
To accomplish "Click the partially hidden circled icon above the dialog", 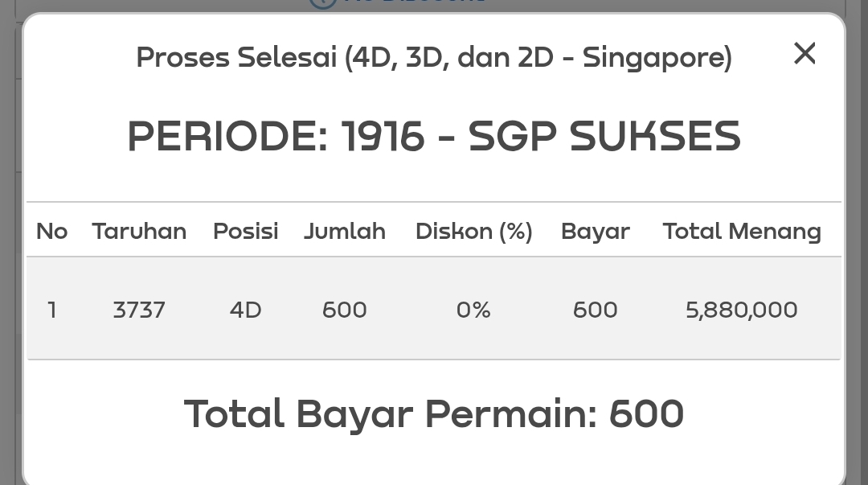I will click(322, 2).
